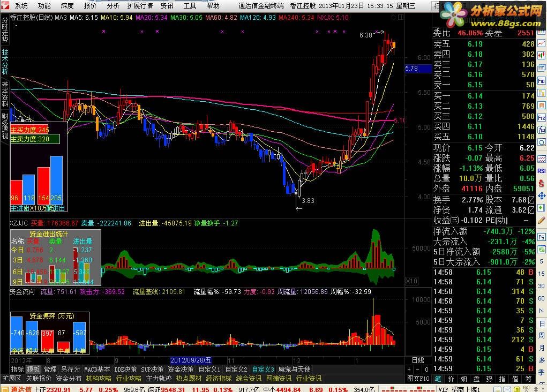Select the 5-minute period
The height and width of the screenshot is (392, 547).
tap(542, 261)
